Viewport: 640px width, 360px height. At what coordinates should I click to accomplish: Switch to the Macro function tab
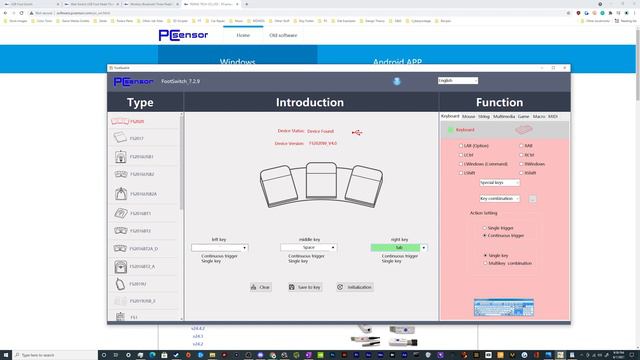coord(539,117)
